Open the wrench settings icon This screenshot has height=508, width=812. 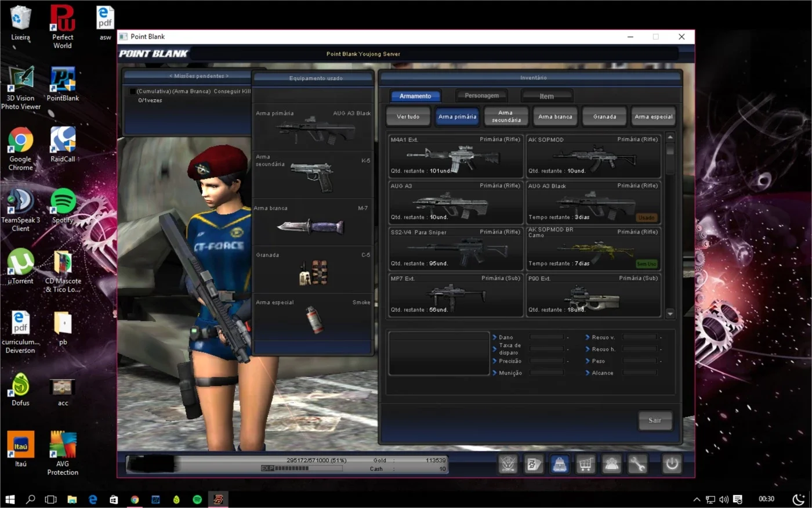(637, 464)
